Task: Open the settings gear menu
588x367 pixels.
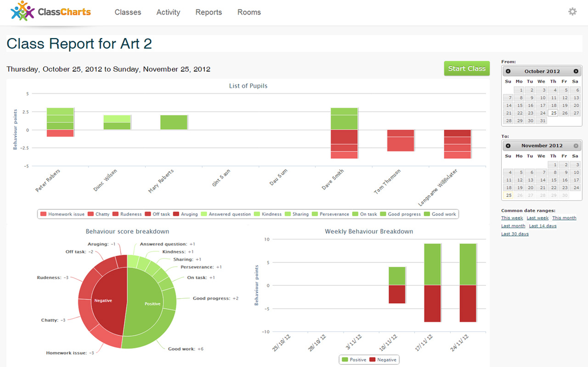Action: [572, 12]
